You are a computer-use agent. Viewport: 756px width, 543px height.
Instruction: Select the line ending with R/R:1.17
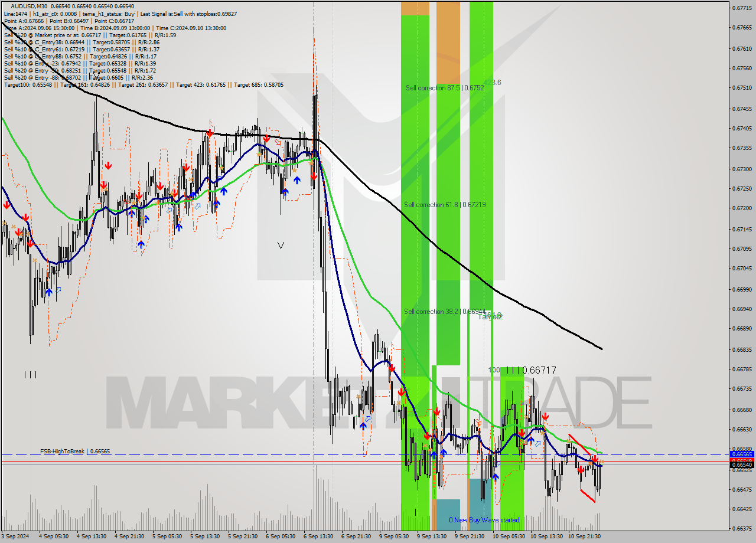[x=80, y=56]
